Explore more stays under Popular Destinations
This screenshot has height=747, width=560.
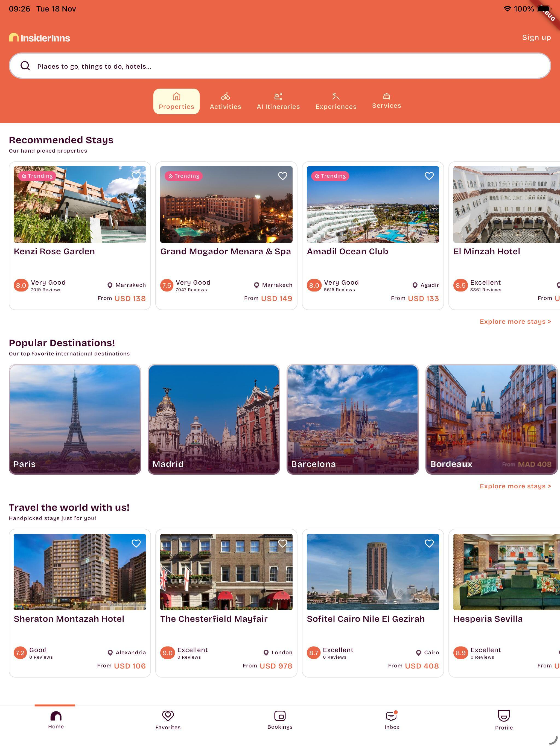515,486
